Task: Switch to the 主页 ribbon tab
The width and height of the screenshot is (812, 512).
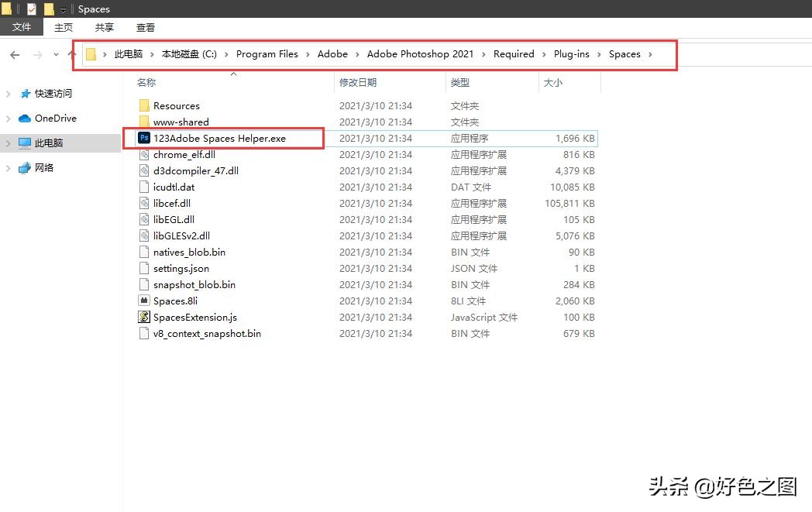Action: tap(62, 27)
